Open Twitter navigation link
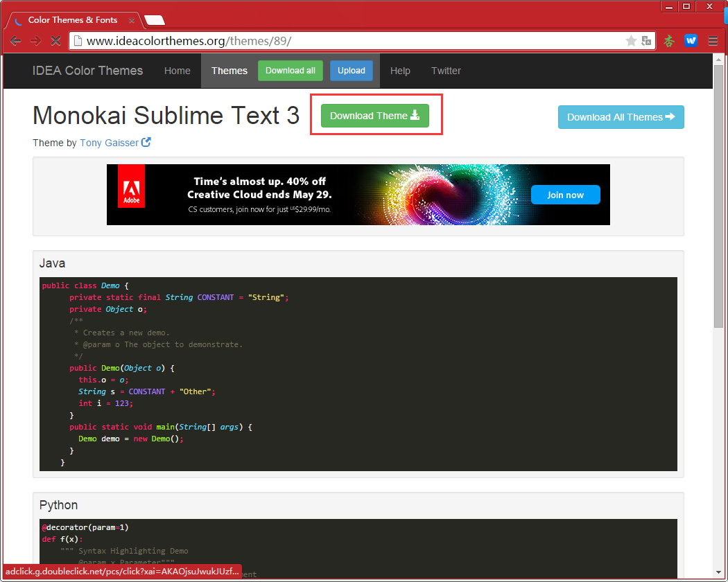Image resolution: width=728 pixels, height=582 pixels. tap(447, 71)
